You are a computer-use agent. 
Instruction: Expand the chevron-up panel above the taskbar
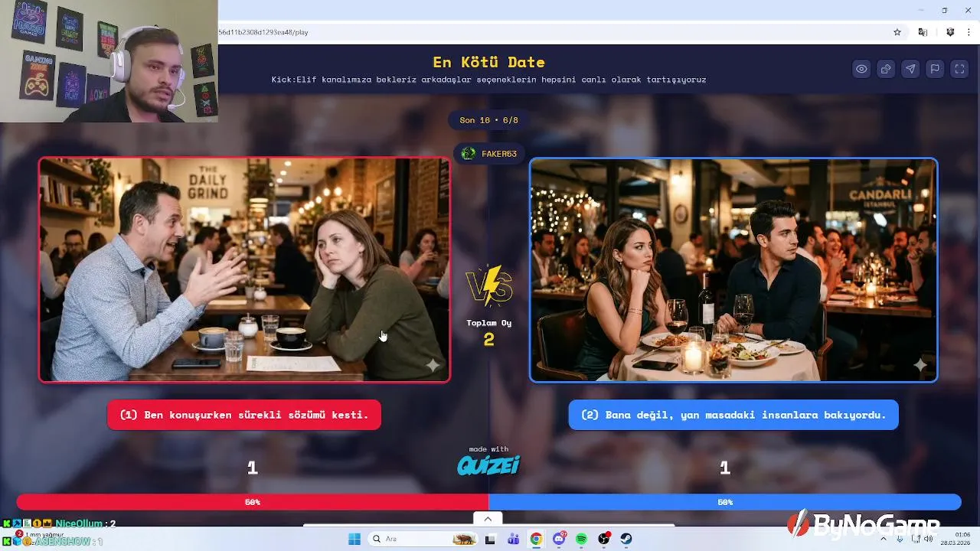click(x=488, y=519)
